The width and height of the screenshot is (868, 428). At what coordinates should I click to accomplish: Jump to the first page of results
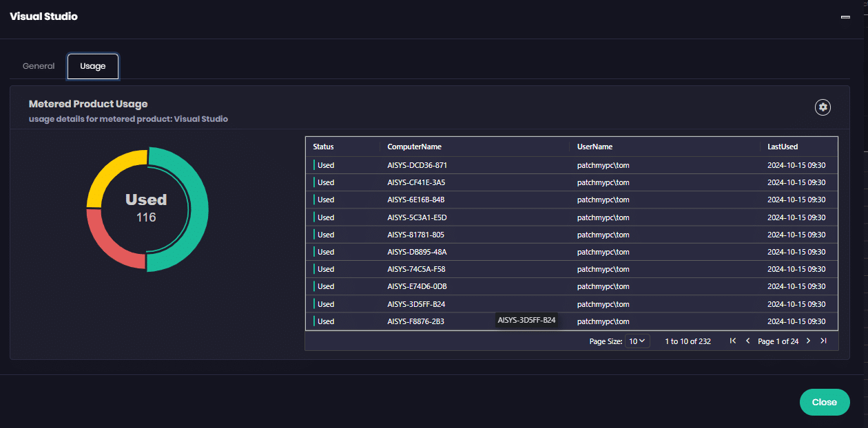pyautogui.click(x=733, y=341)
